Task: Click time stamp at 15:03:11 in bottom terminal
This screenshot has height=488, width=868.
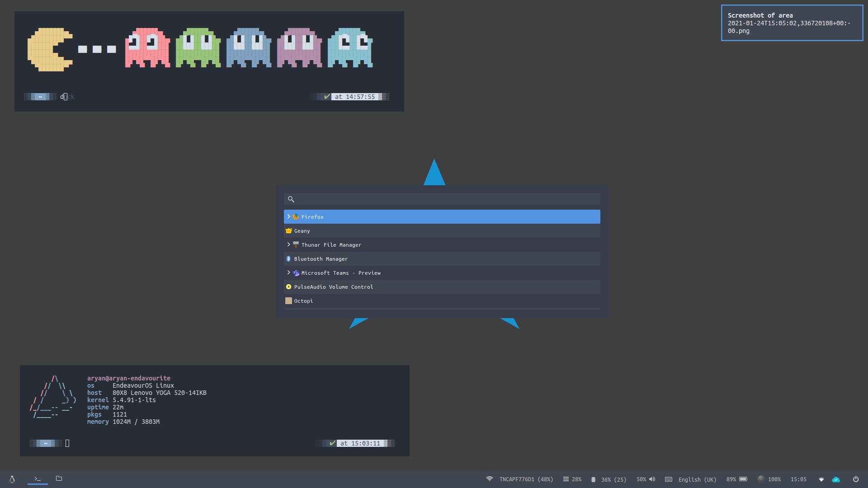Action: pos(360,443)
